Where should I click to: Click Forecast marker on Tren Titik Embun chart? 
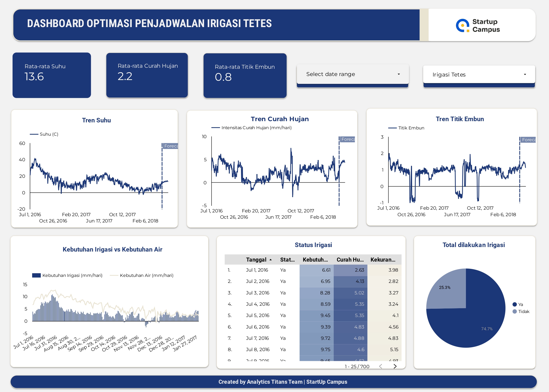528,140
